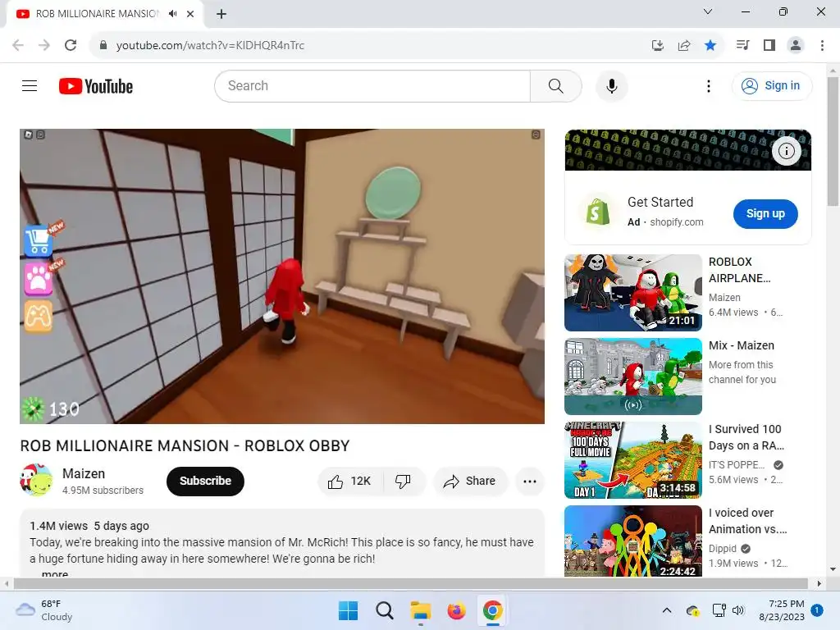Viewport: 840px width, 630px height.
Task: Open Chrome three-dot menu
Action: point(822,45)
